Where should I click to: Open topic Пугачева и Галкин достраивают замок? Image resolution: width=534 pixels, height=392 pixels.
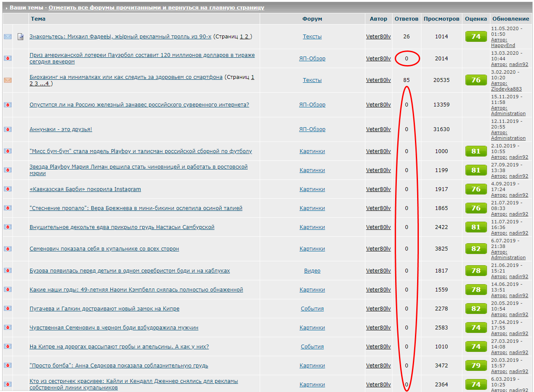[104, 309]
